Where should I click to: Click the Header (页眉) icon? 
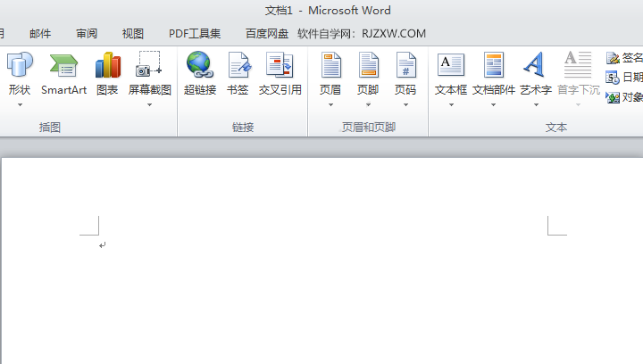point(330,65)
